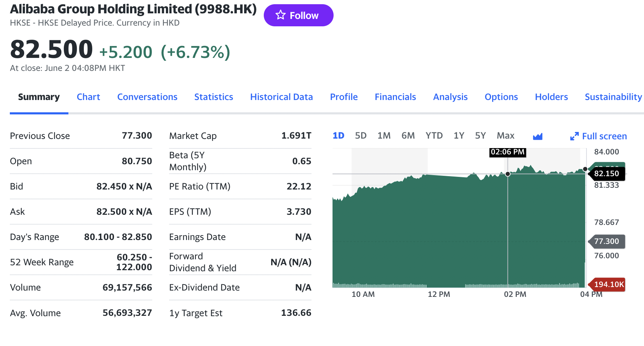Image resolution: width=644 pixels, height=346 pixels.
Task: Click the Day's Range value 80.100 - 82.850
Action: coord(118,237)
